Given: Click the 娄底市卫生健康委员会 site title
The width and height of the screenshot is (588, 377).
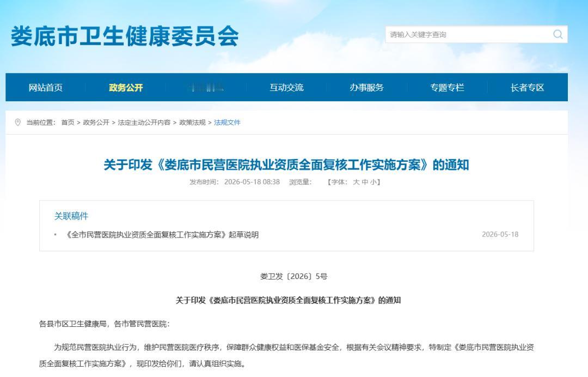Looking at the screenshot, I should pyautogui.click(x=125, y=37).
